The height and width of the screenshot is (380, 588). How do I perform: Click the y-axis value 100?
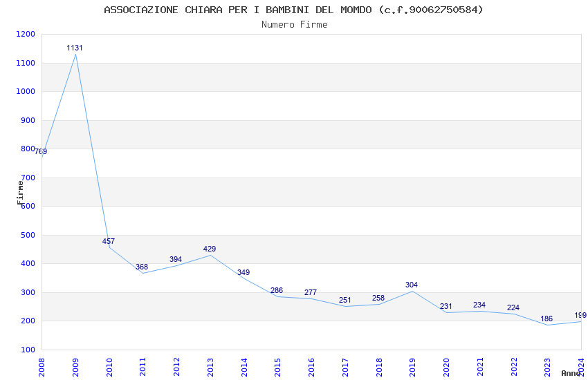pyautogui.click(x=28, y=350)
